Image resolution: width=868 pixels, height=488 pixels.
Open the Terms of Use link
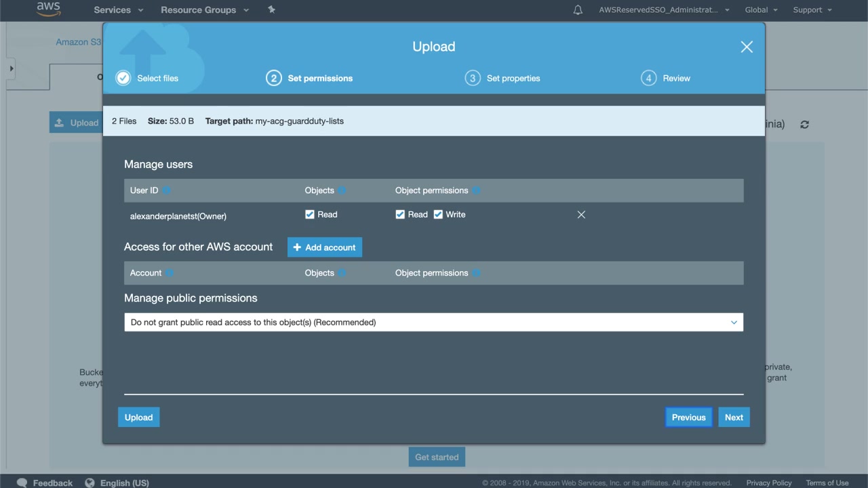click(x=827, y=483)
